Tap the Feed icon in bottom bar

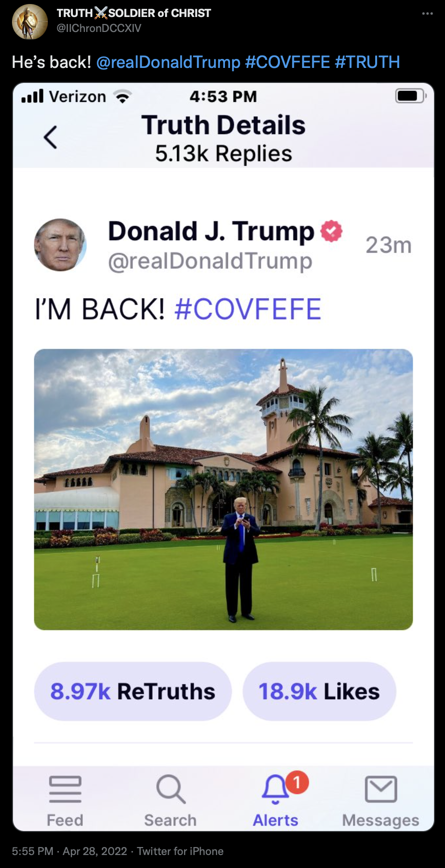[x=65, y=789]
